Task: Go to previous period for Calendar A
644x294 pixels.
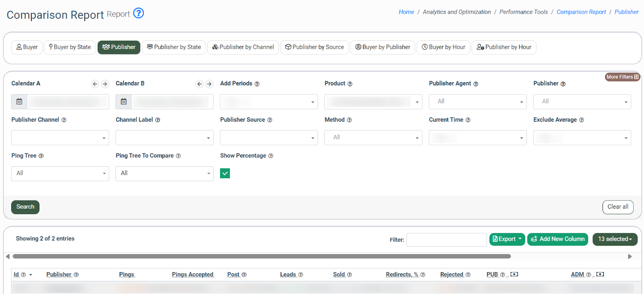Action: 95,84
